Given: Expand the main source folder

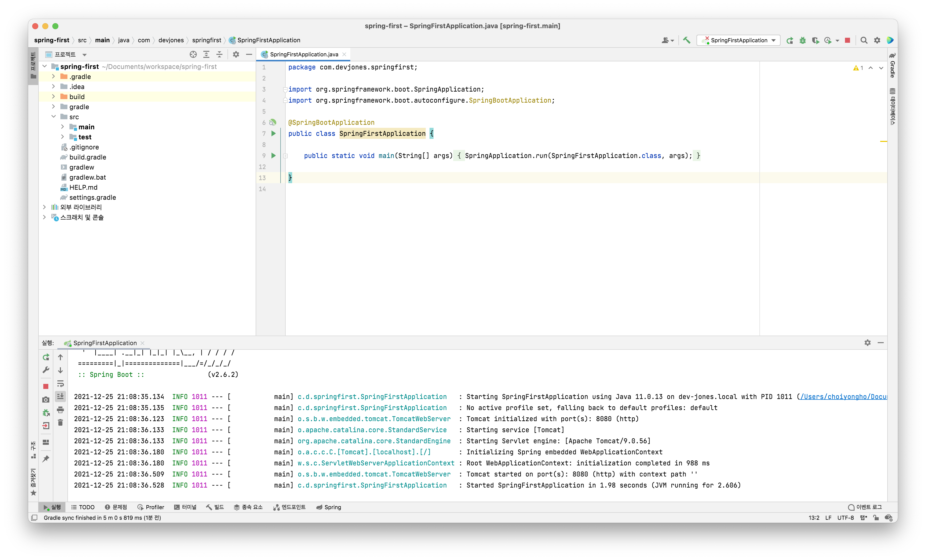Looking at the screenshot, I should pos(62,127).
